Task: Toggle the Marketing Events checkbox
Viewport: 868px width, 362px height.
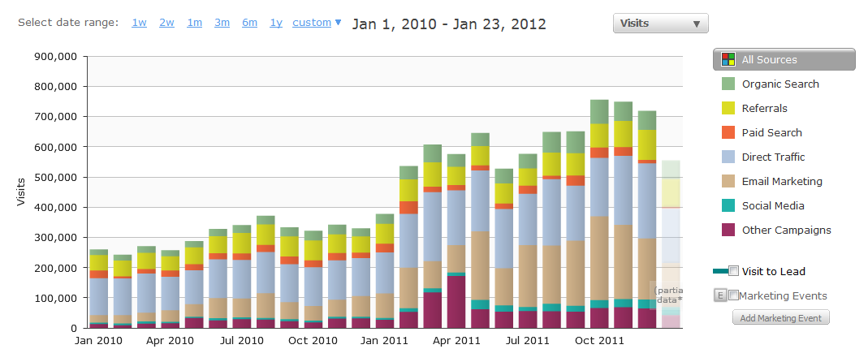Action: coord(733,295)
